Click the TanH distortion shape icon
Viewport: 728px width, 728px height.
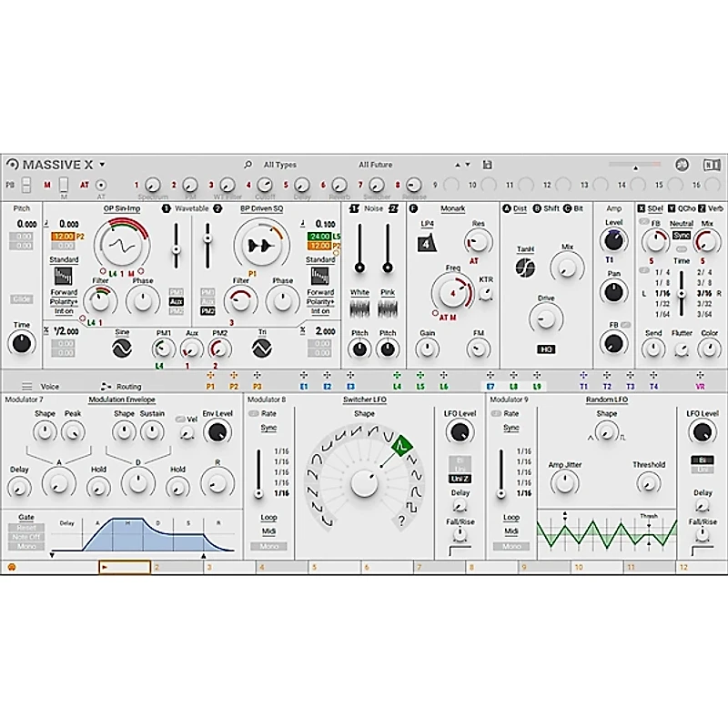coord(524,267)
